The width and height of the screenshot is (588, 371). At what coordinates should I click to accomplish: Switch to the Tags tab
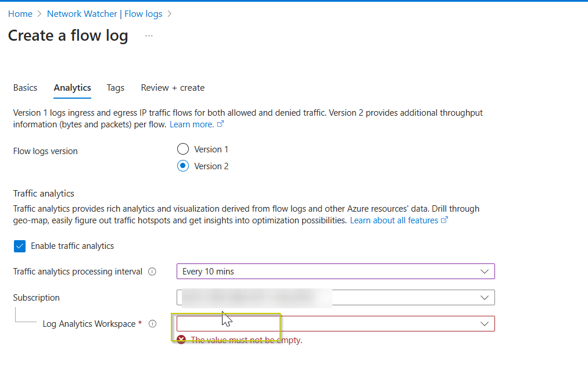point(116,88)
